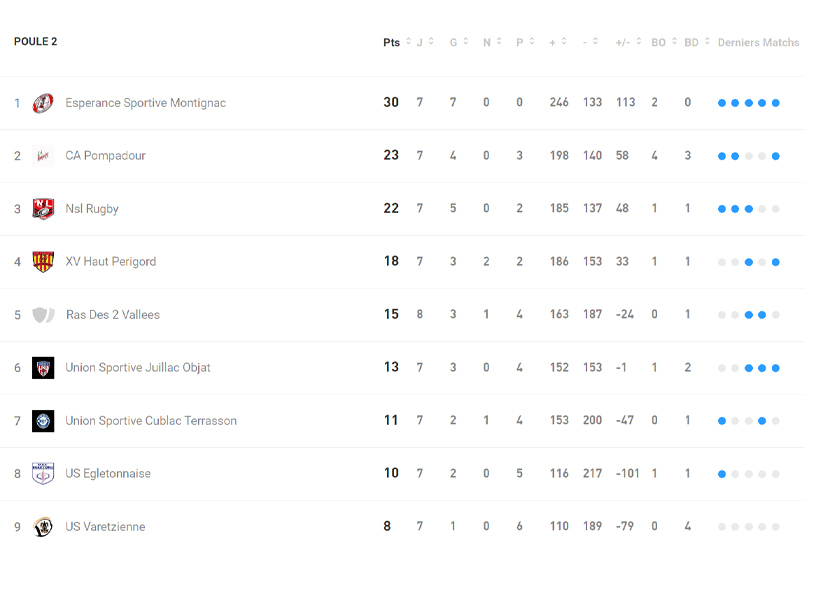Open the Esperance Sportive Montignac team link

[146, 103]
